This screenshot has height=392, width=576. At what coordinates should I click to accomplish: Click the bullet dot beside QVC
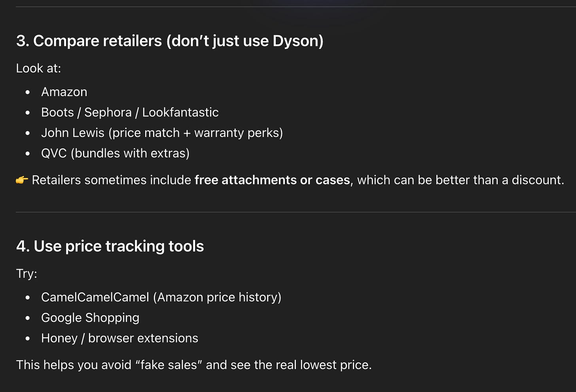[x=28, y=153]
